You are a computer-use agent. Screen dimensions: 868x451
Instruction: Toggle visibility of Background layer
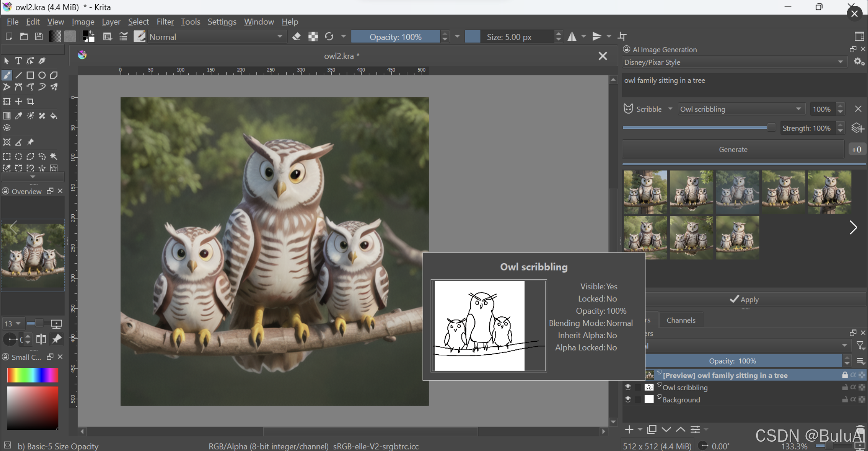click(628, 399)
